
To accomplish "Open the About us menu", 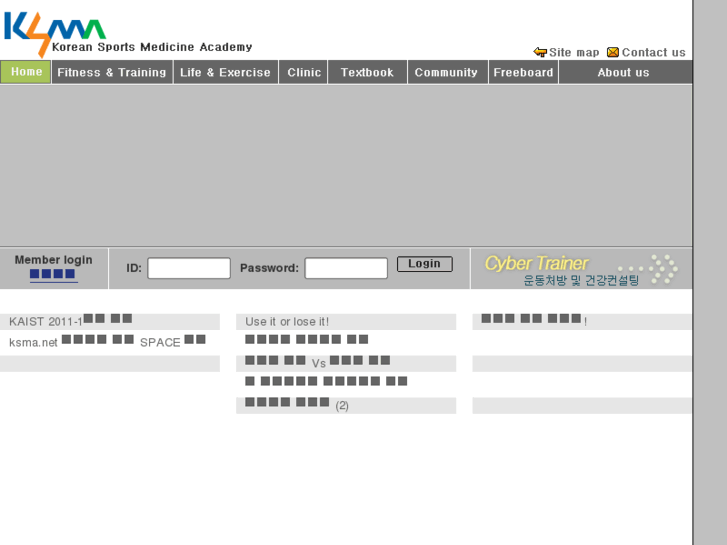I will (x=623, y=72).
